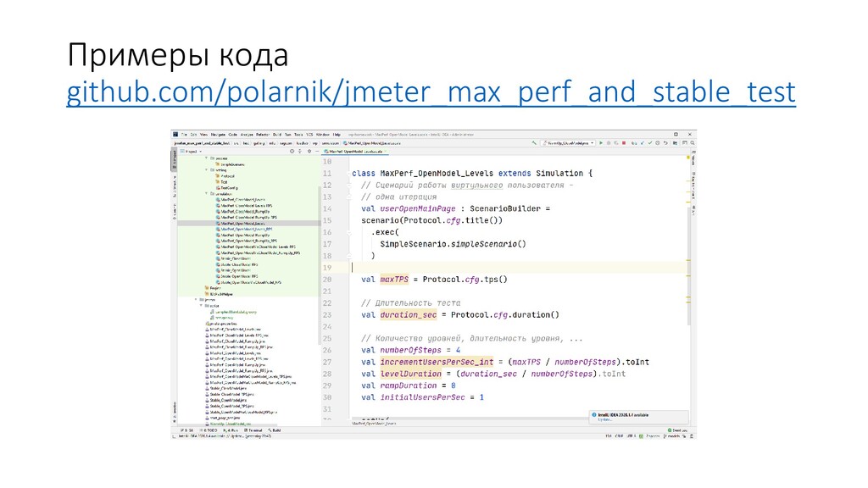868x488 pixels.
Task: Open the File menu in IntelliJ
Action: [x=184, y=135]
